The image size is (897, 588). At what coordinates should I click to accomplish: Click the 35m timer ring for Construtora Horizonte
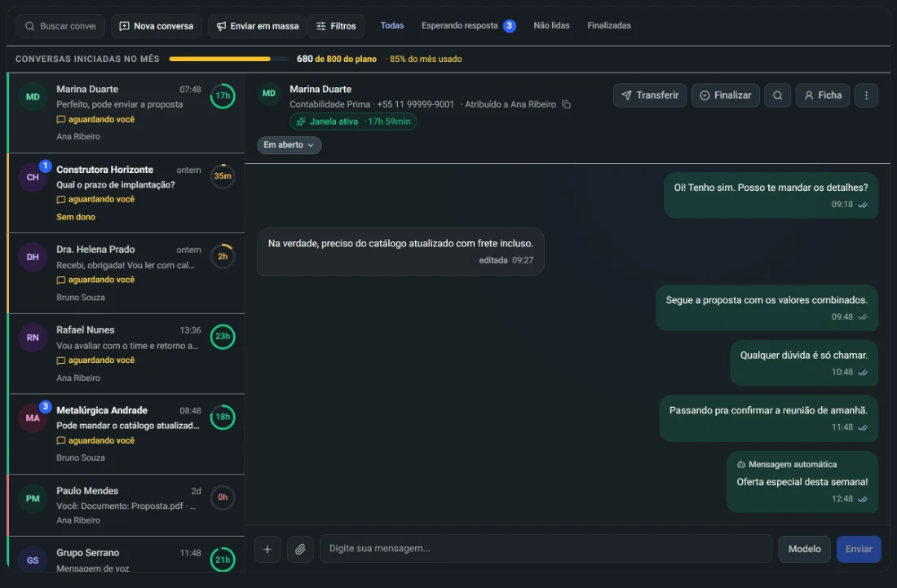pyautogui.click(x=223, y=176)
